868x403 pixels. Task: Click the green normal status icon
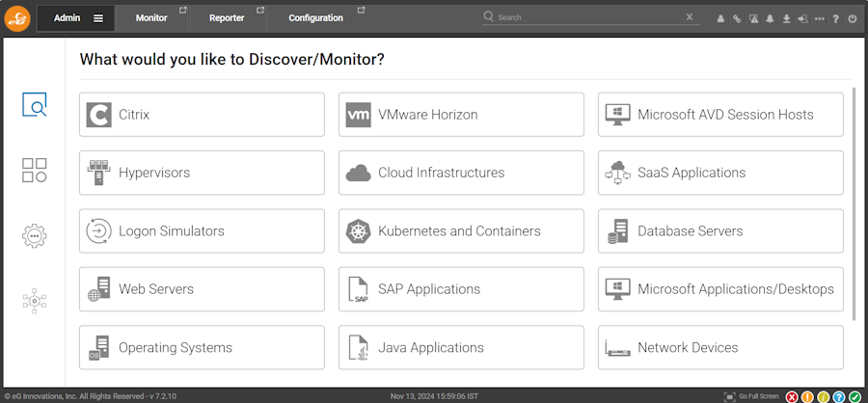click(x=855, y=396)
